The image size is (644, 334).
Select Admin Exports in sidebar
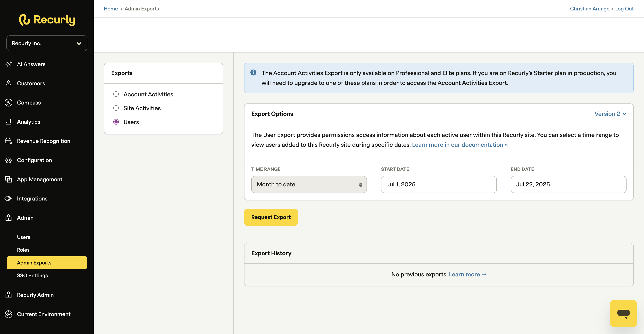47,263
